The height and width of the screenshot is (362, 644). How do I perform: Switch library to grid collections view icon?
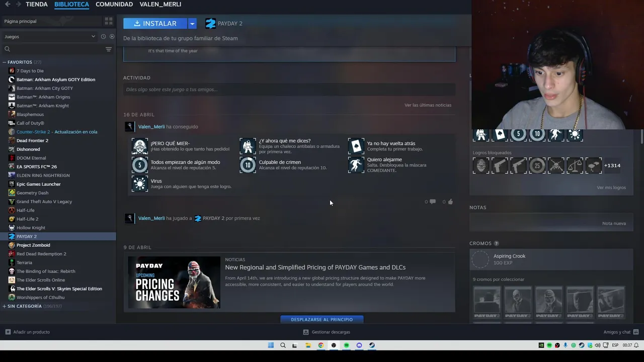109,21
